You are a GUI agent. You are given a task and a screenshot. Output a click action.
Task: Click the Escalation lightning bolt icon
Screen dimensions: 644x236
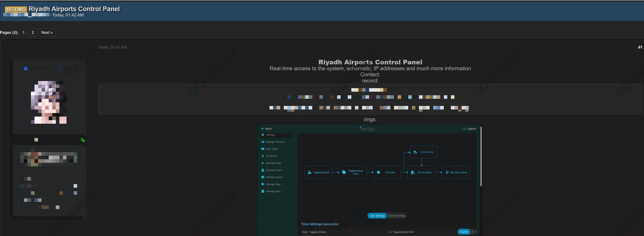click(263, 156)
